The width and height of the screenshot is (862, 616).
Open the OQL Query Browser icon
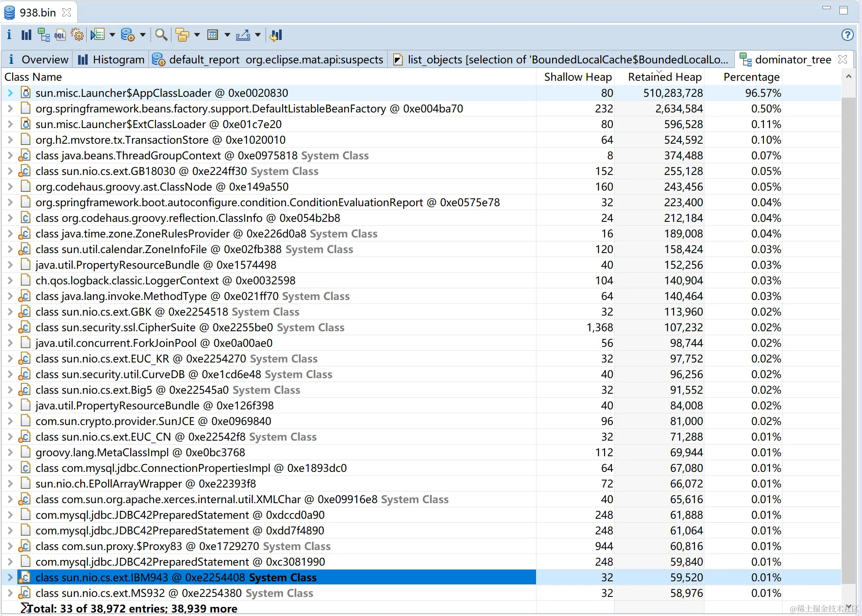click(60, 35)
